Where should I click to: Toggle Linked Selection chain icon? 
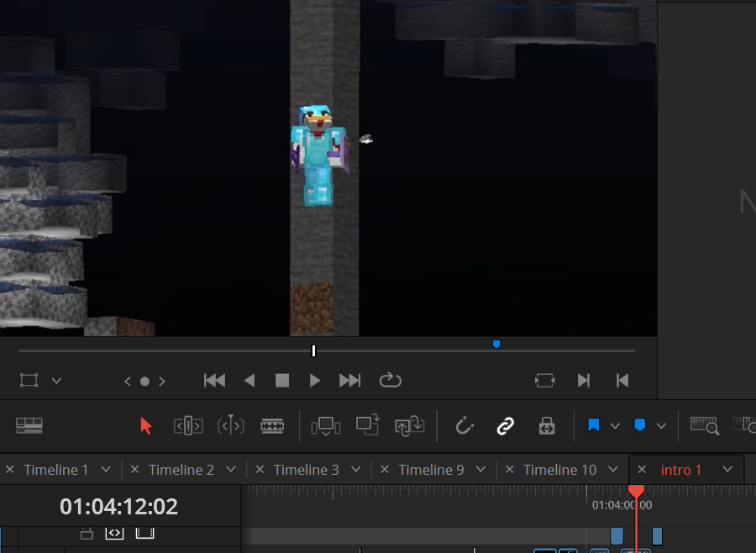coord(506,426)
